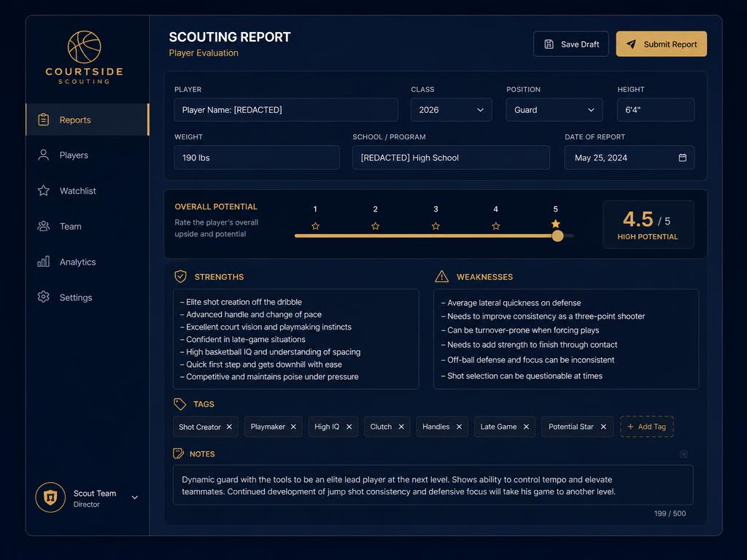Click the Weaknesses warning triangle icon

(441, 276)
